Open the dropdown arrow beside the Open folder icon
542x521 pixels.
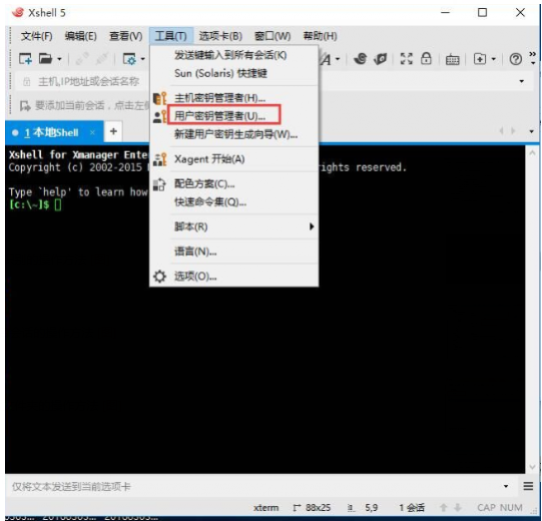click(x=59, y=59)
